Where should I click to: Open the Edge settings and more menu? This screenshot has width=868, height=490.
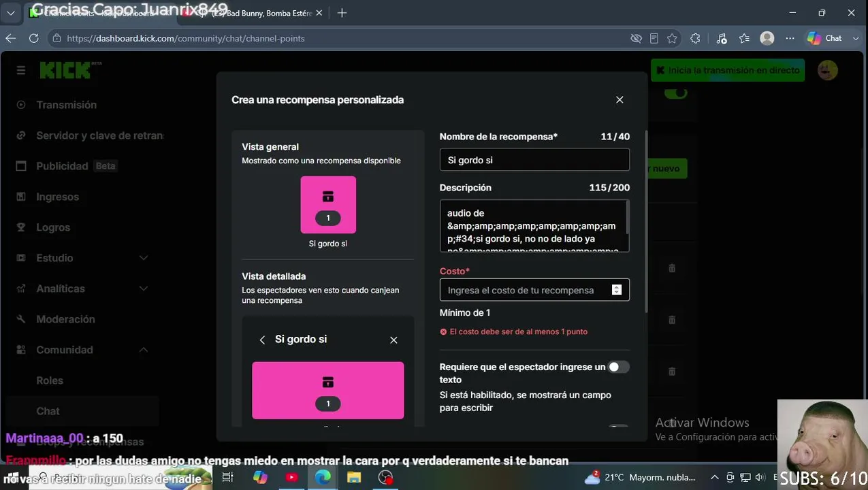pyautogui.click(x=790, y=38)
